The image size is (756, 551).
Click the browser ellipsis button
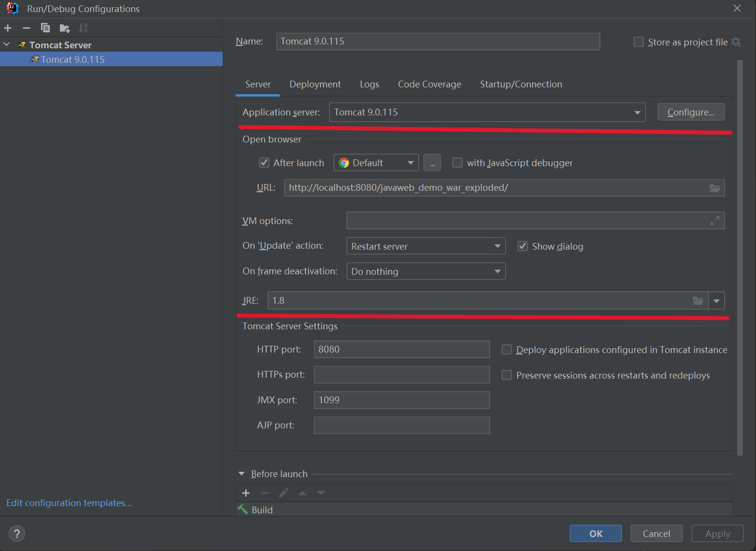coord(432,163)
